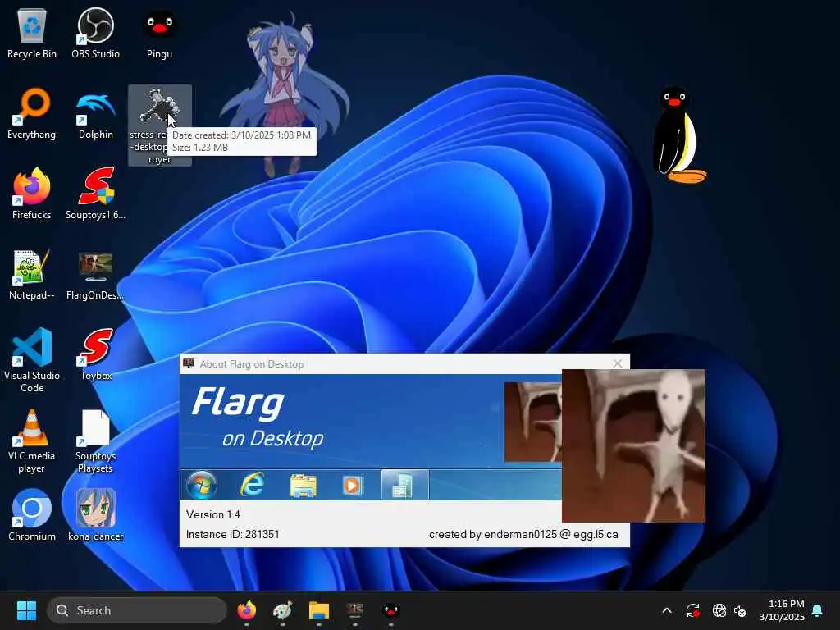The height and width of the screenshot is (630, 840).
Task: Open the Windows Start menu
Action: [26, 610]
